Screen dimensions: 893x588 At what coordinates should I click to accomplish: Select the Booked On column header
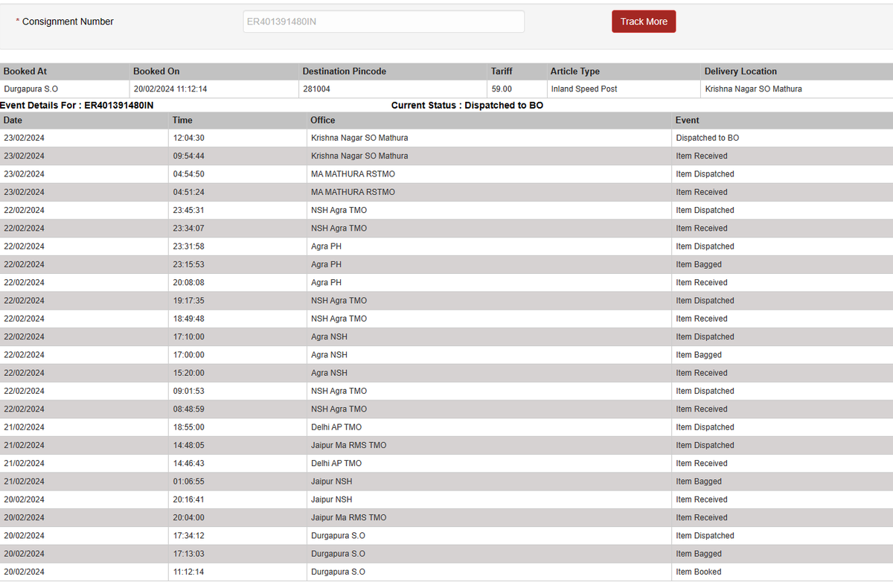coord(156,71)
